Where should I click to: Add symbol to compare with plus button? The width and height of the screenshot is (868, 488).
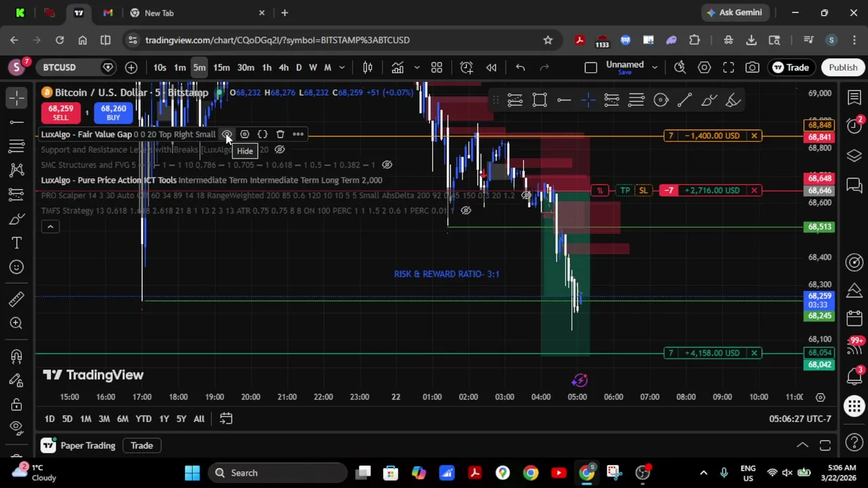point(131,67)
